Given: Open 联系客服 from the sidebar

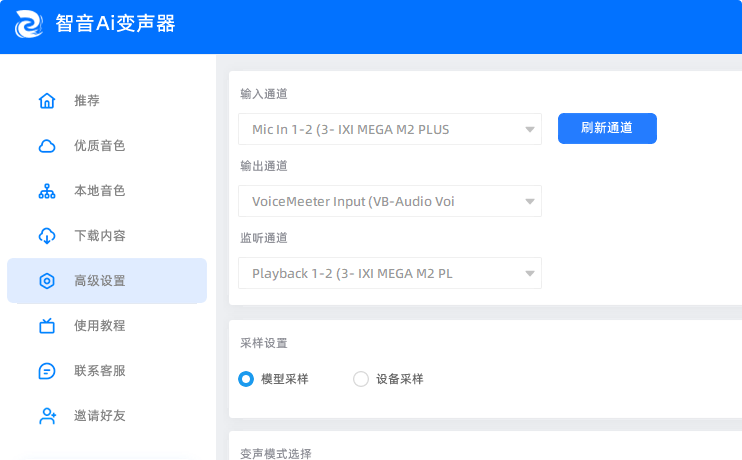Looking at the screenshot, I should point(107,371).
